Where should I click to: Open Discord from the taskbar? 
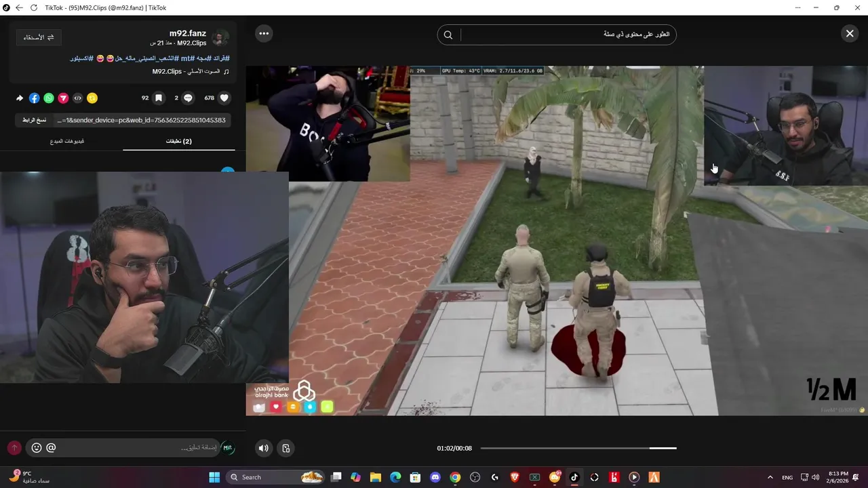[x=435, y=477]
